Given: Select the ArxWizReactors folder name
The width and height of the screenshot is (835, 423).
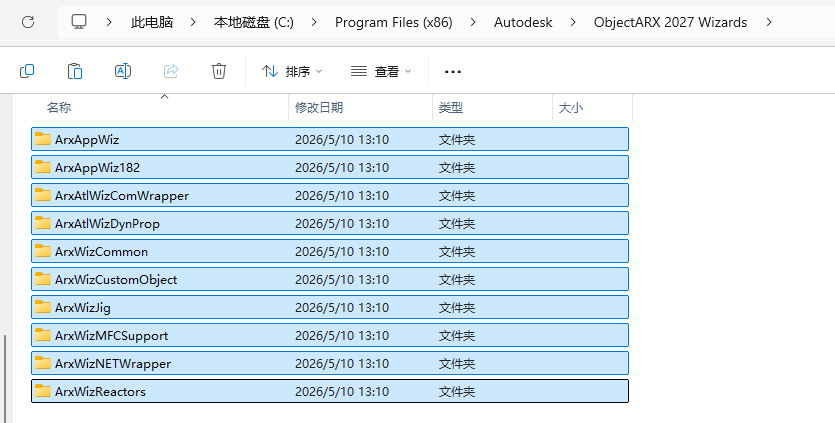Looking at the screenshot, I should tap(100, 392).
